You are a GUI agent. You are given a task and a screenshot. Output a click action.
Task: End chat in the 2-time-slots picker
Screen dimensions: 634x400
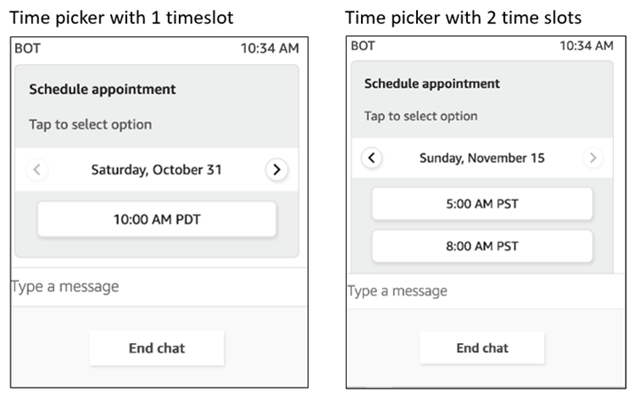(482, 348)
